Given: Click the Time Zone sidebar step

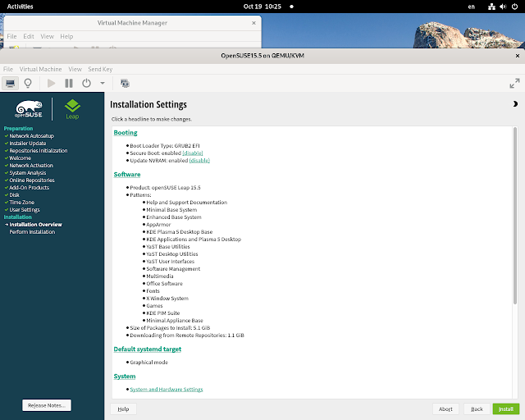Looking at the screenshot, I should click(x=22, y=203).
